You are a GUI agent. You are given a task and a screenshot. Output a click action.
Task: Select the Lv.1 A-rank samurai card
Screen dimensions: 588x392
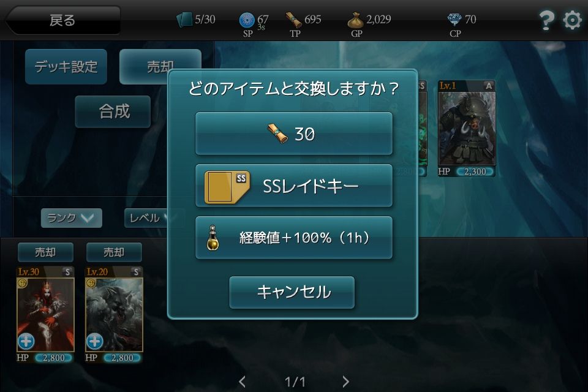[467, 128]
